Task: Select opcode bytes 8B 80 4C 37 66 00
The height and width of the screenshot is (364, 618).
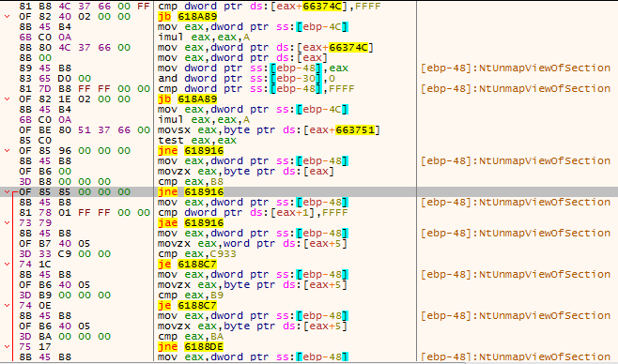Action: pyautogui.click(x=74, y=48)
